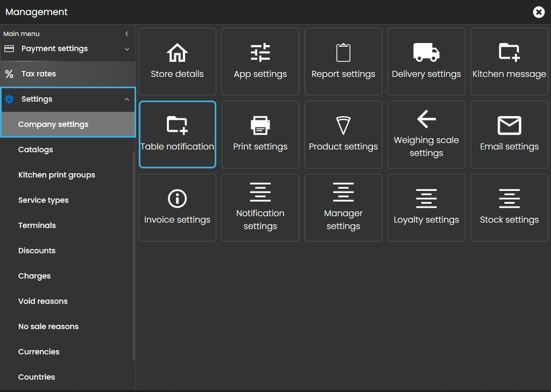Open Product settings pizza slice icon
This screenshot has width=551, height=392.
(343, 125)
